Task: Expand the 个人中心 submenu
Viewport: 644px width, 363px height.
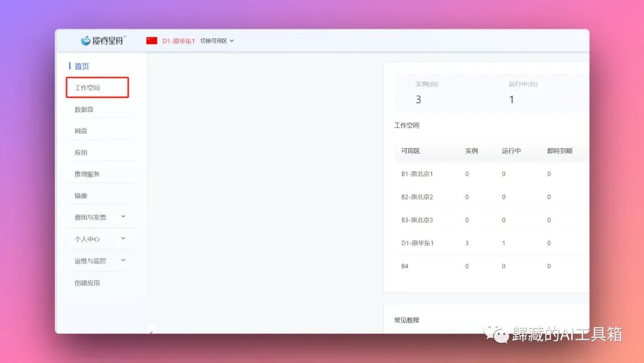Action: click(100, 239)
